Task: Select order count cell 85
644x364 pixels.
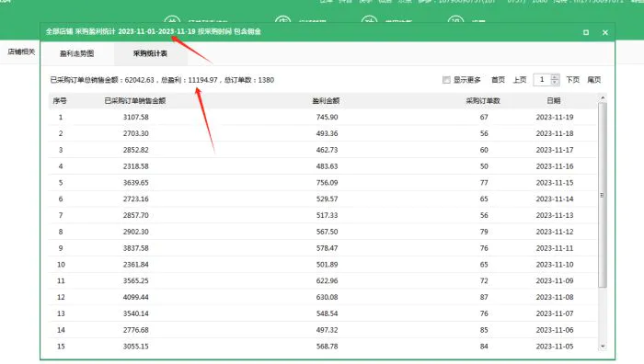Action: (484, 330)
